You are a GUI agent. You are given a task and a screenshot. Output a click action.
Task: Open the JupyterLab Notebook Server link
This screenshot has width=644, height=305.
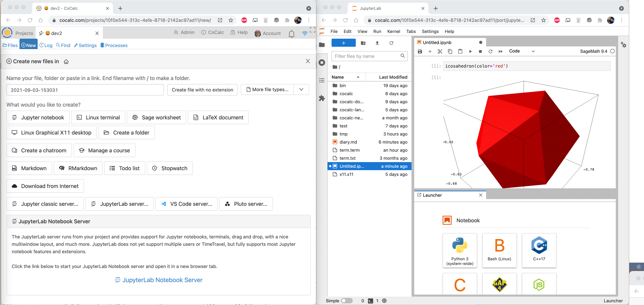tap(162, 280)
